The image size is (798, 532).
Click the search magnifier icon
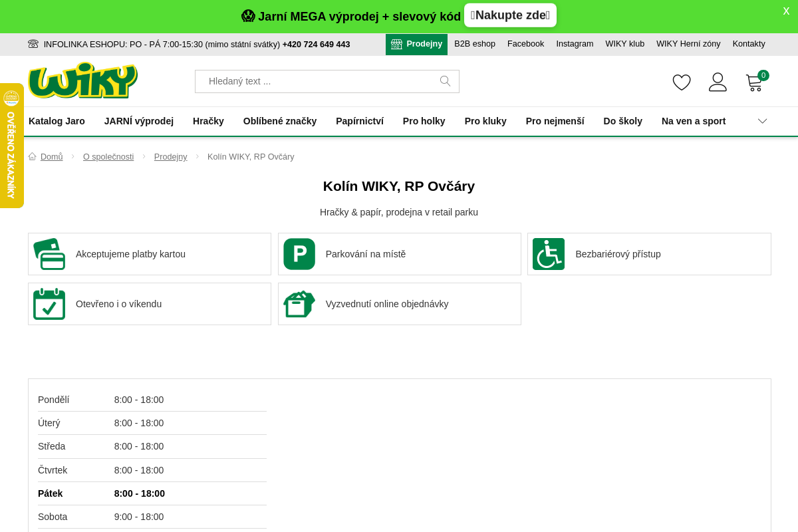[445, 81]
